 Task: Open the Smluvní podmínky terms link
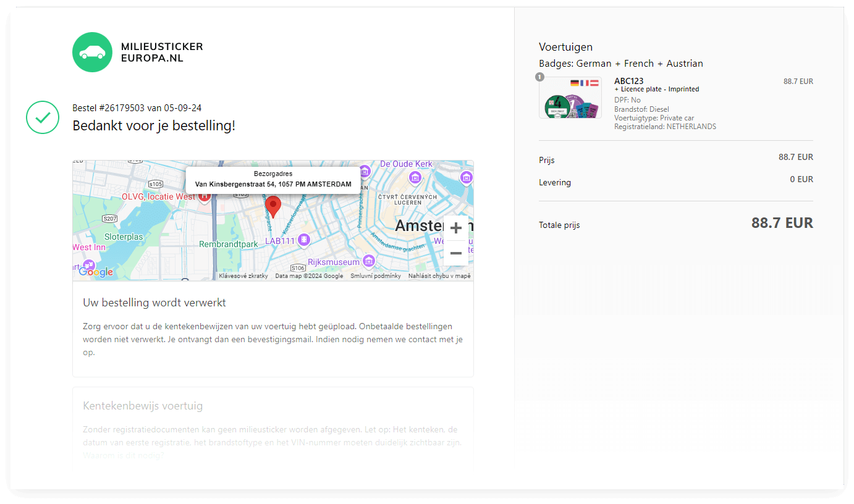376,276
